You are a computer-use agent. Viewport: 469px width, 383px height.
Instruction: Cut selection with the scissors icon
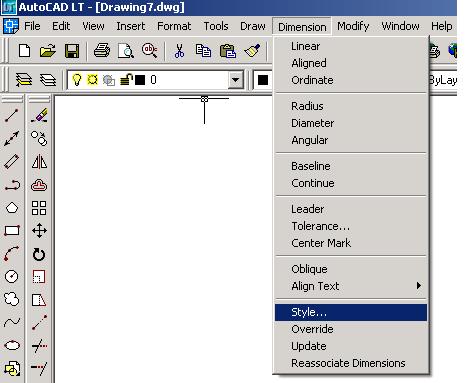click(x=179, y=51)
